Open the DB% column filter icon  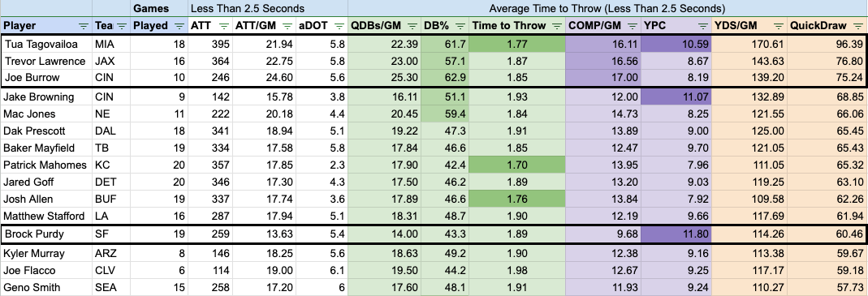(x=460, y=25)
